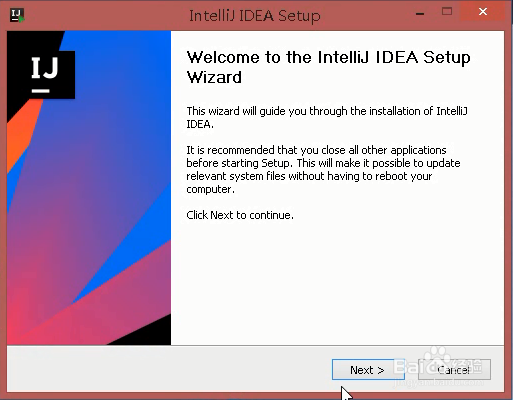
Task: Click the text 'Click Next to continue.'
Action: [x=240, y=215]
